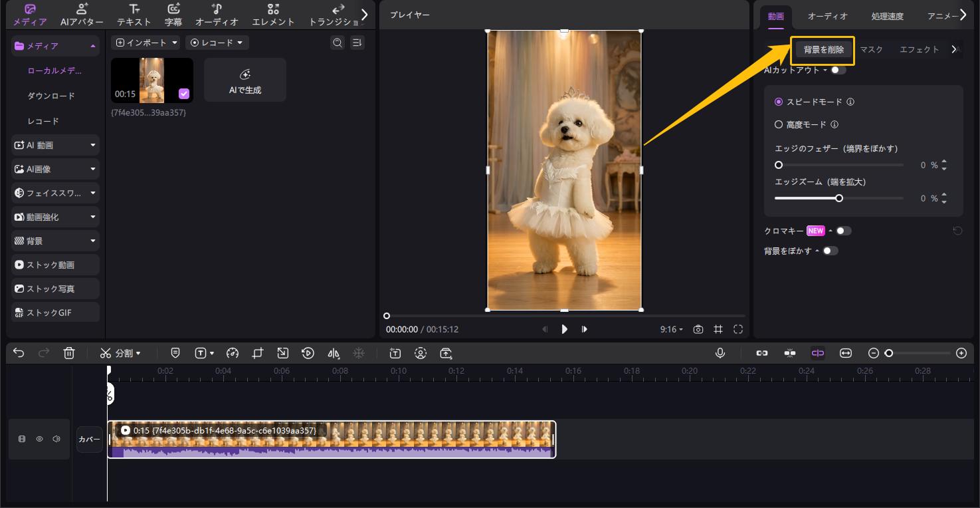Click the voiceover microphone icon
This screenshot has height=508, width=980.
click(x=720, y=353)
